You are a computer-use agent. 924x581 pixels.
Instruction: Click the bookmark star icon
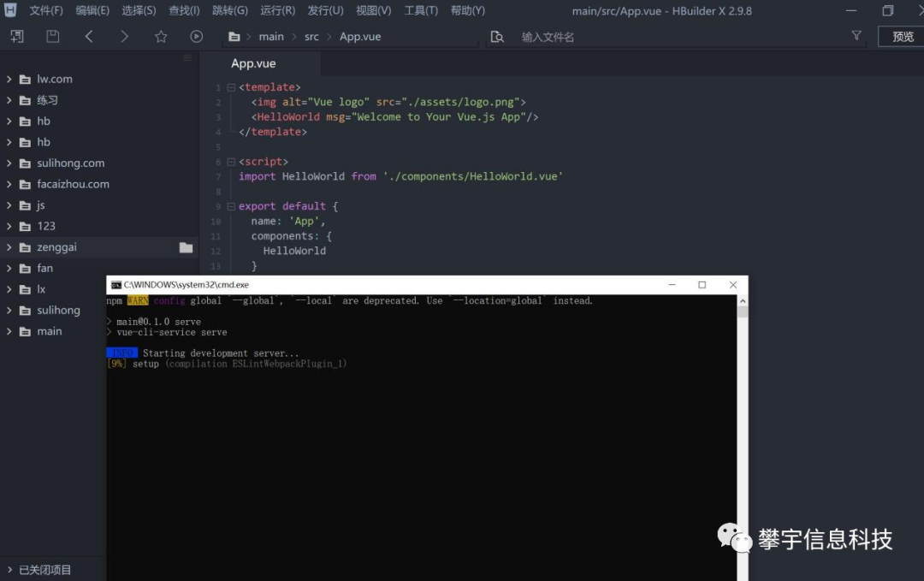(161, 37)
